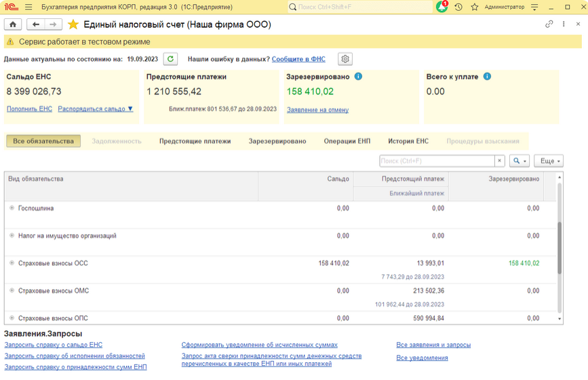Click the table search field Поиск (Ctrl+F)
588x380 pixels.
click(436, 161)
